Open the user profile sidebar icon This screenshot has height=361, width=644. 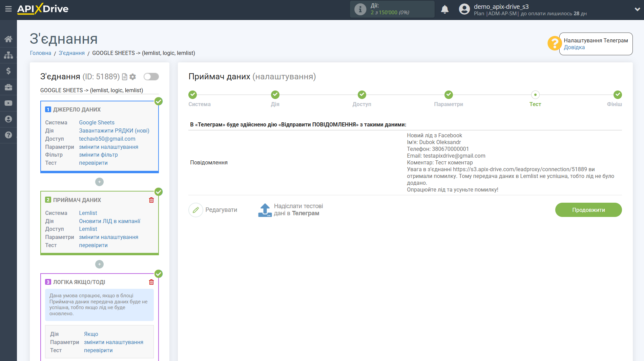pos(8,119)
